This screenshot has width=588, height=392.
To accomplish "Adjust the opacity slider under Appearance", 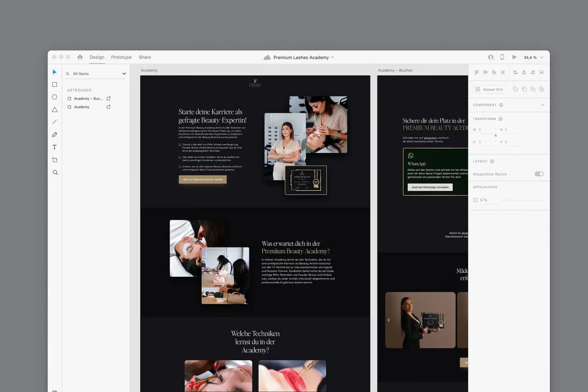I will click(x=498, y=200).
